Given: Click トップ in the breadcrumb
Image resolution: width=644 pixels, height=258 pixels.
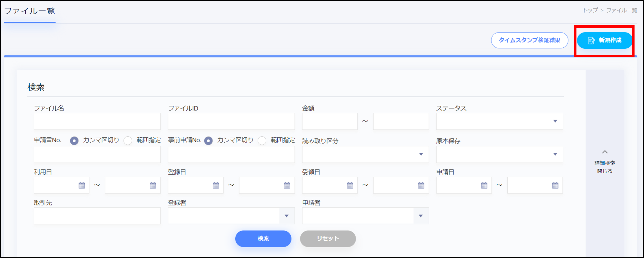Looking at the screenshot, I should coord(590,10).
